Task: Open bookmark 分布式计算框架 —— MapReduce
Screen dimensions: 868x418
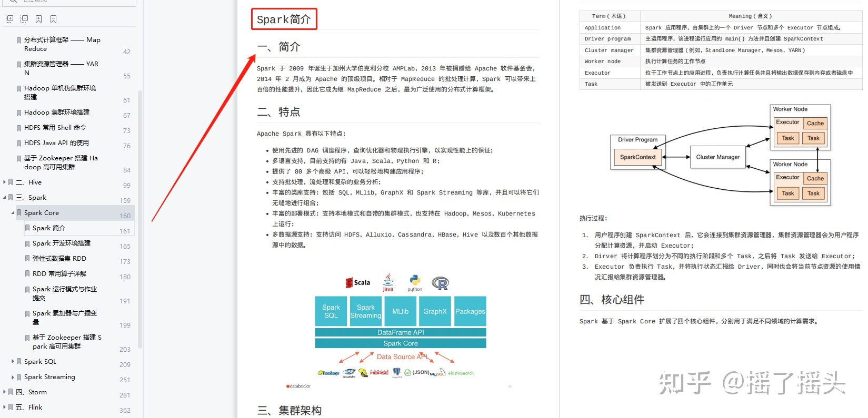Action: [x=62, y=44]
